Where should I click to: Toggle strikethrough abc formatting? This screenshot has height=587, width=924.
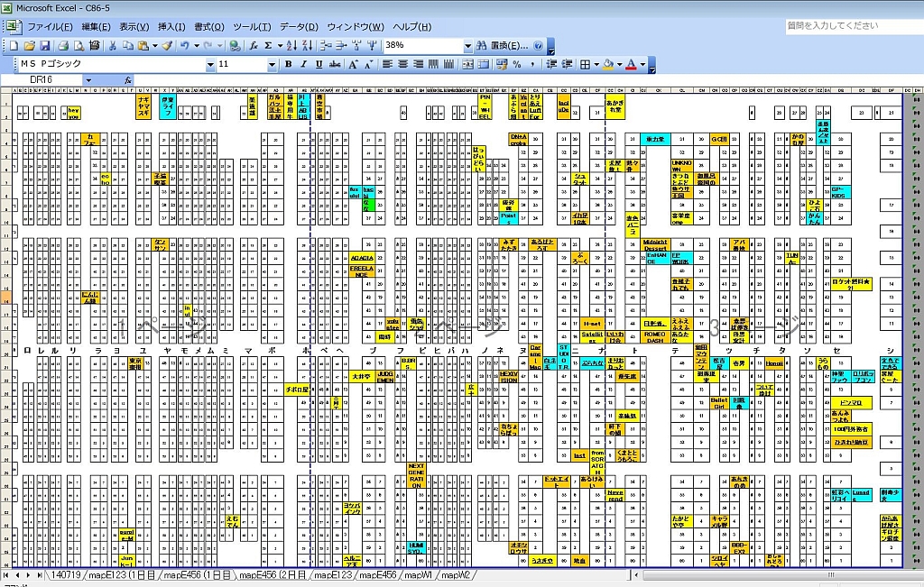(x=335, y=64)
